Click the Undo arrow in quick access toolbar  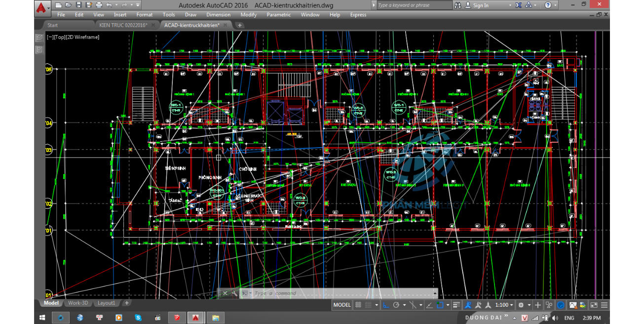(x=110, y=5)
